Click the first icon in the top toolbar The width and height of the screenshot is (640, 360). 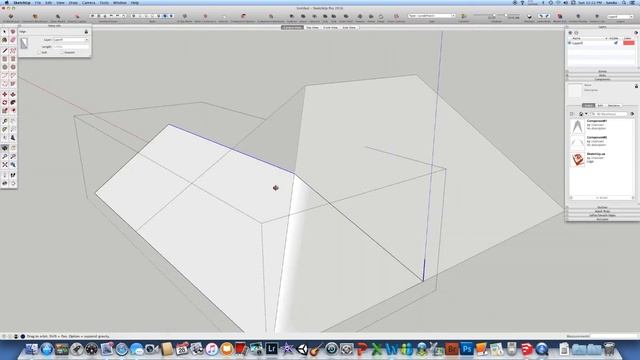[11, 16]
